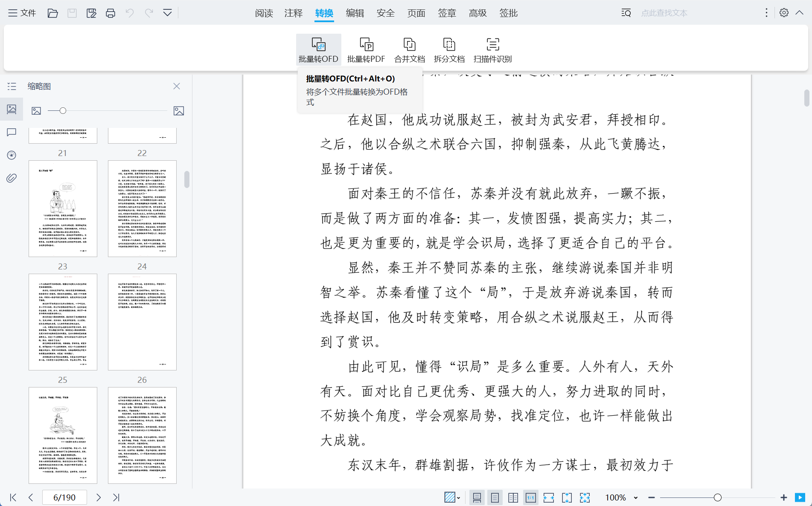Click the 批量转PDF tool
The height and width of the screenshot is (506, 812).
tap(366, 49)
